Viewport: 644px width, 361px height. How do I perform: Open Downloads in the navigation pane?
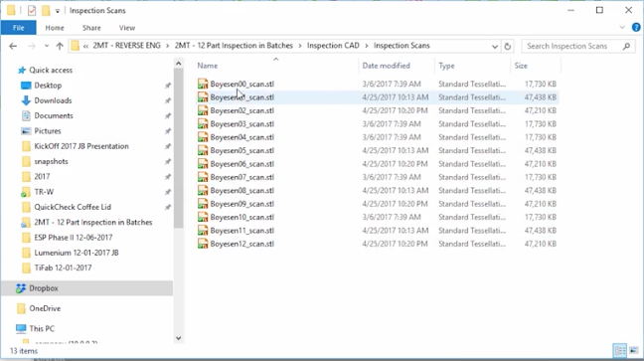[x=53, y=100]
